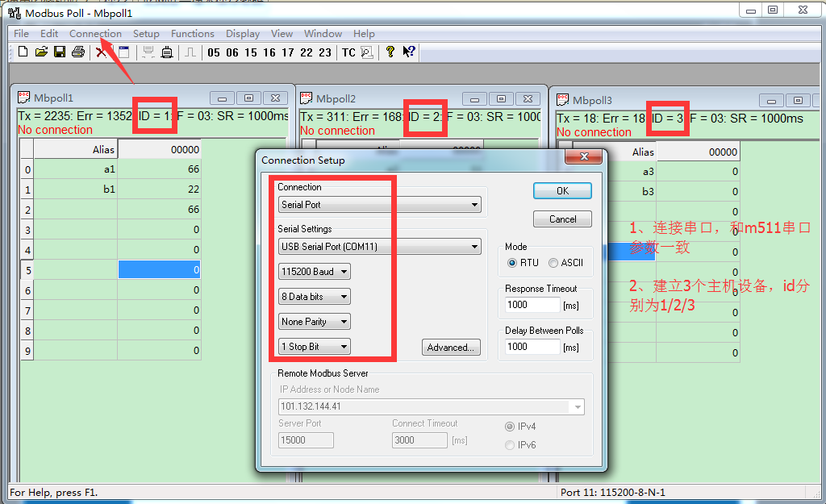Select ASCII mode radio button

553,263
